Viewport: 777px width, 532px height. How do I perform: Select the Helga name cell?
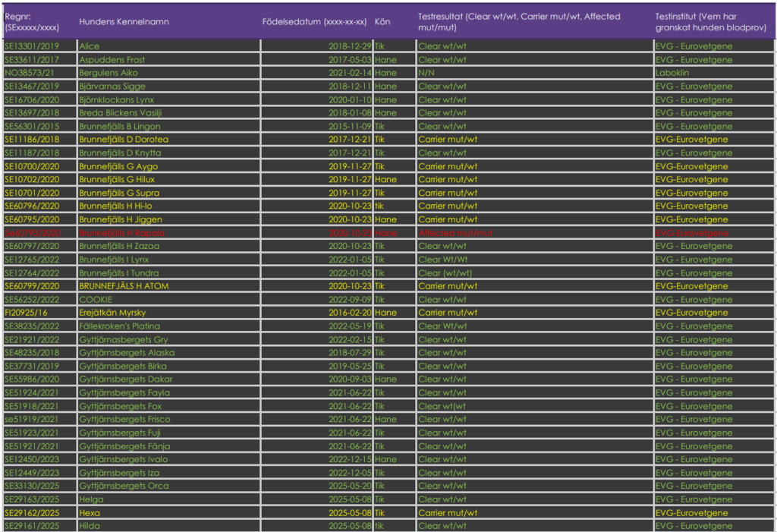tap(168, 499)
